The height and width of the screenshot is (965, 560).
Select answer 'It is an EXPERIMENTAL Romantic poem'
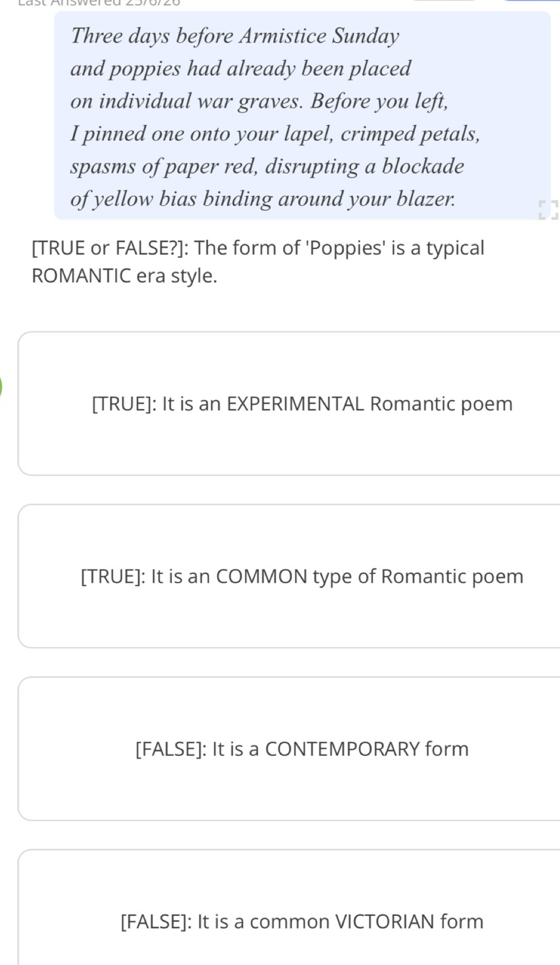[289, 404]
